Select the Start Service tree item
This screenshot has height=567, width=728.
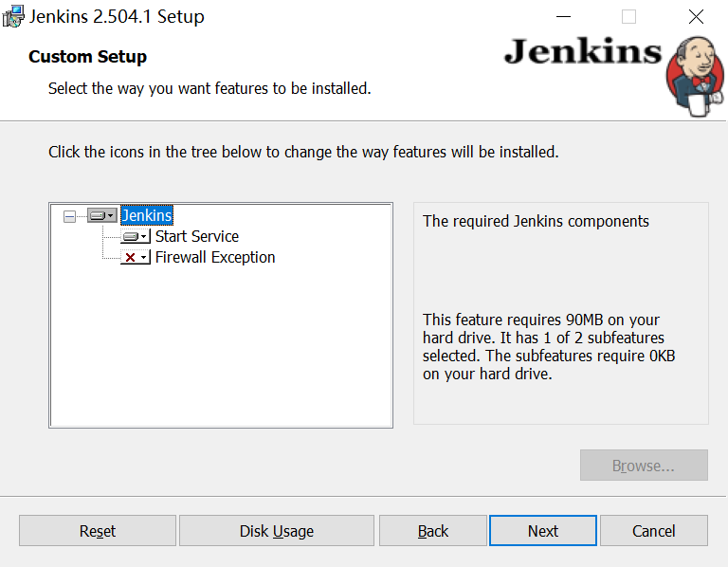197,236
